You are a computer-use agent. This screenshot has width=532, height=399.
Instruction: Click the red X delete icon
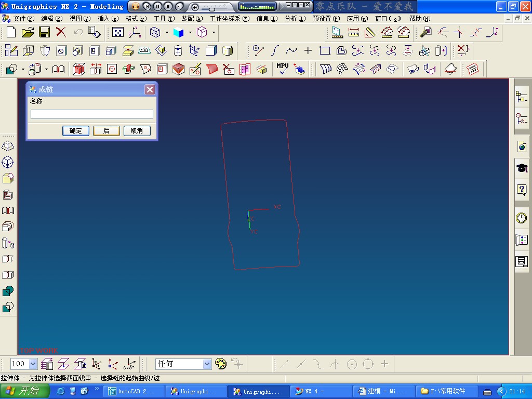[61, 33]
